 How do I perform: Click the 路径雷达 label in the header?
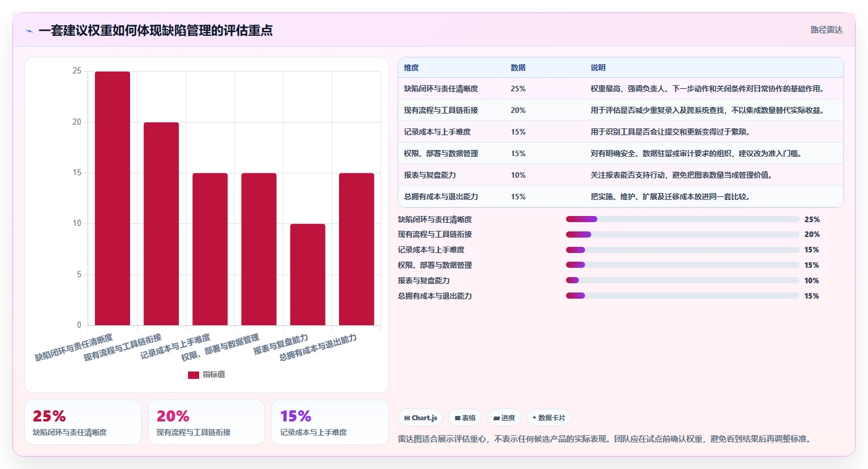tap(826, 30)
